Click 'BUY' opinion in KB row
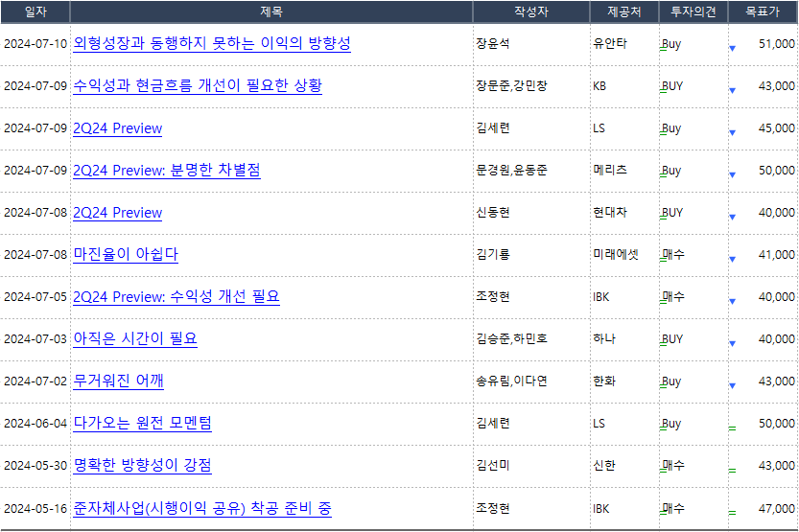The image size is (799, 532). [x=672, y=86]
